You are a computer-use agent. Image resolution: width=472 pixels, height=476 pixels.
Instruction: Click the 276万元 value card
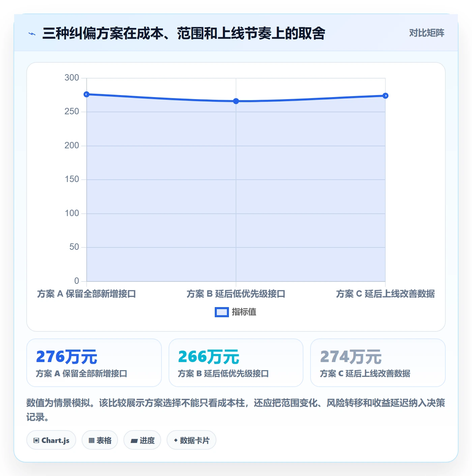(x=94, y=363)
